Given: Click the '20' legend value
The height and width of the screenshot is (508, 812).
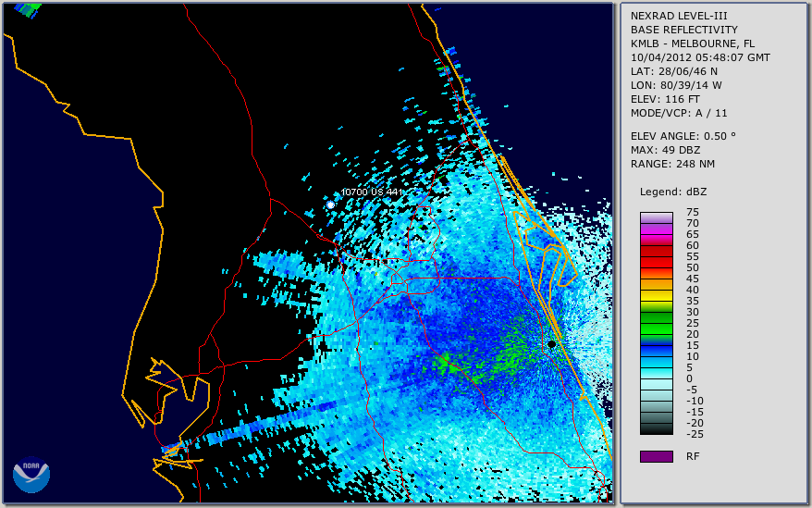Looking at the screenshot, I should [693, 334].
